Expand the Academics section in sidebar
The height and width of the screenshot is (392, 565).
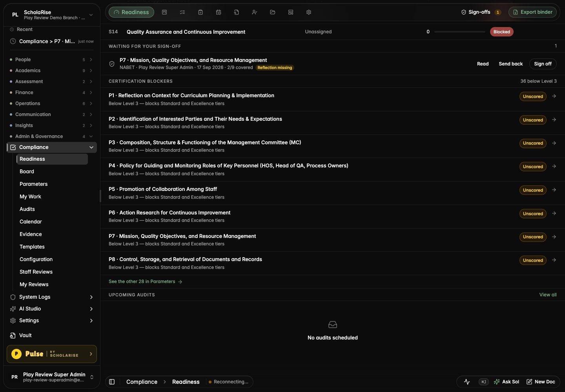click(52, 71)
